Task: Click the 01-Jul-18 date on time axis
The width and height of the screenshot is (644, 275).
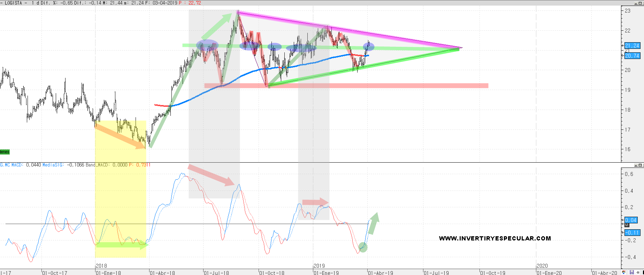Action: click(x=216, y=273)
